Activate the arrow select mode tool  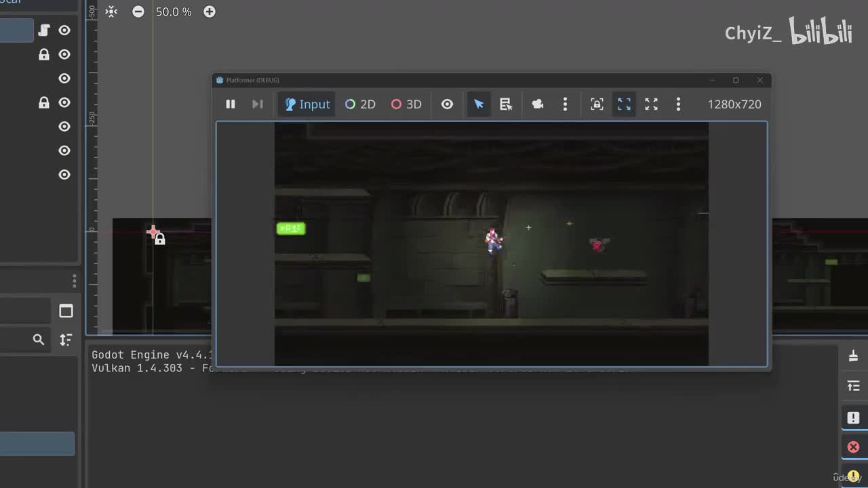[x=479, y=104]
